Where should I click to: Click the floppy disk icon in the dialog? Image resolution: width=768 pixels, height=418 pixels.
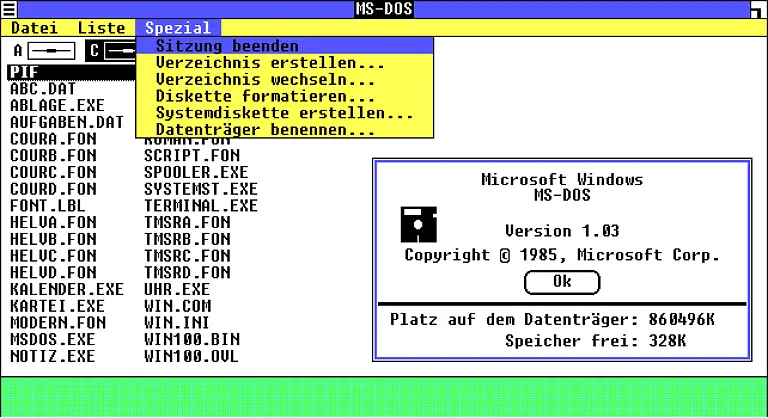419,224
